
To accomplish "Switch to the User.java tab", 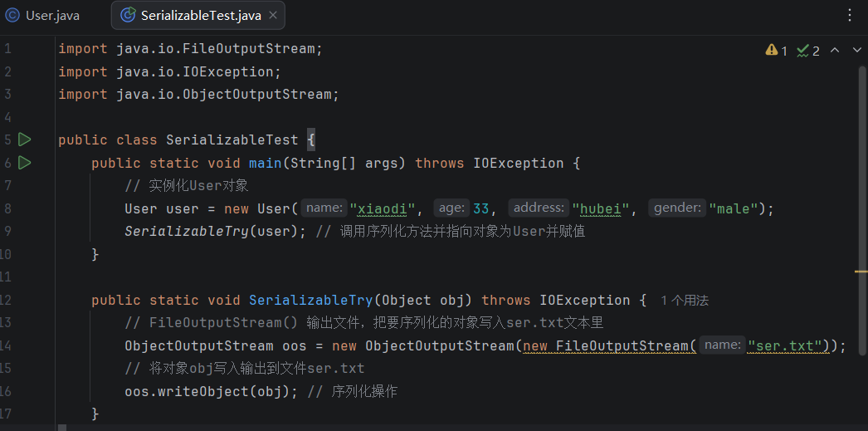I will pos(42,16).
